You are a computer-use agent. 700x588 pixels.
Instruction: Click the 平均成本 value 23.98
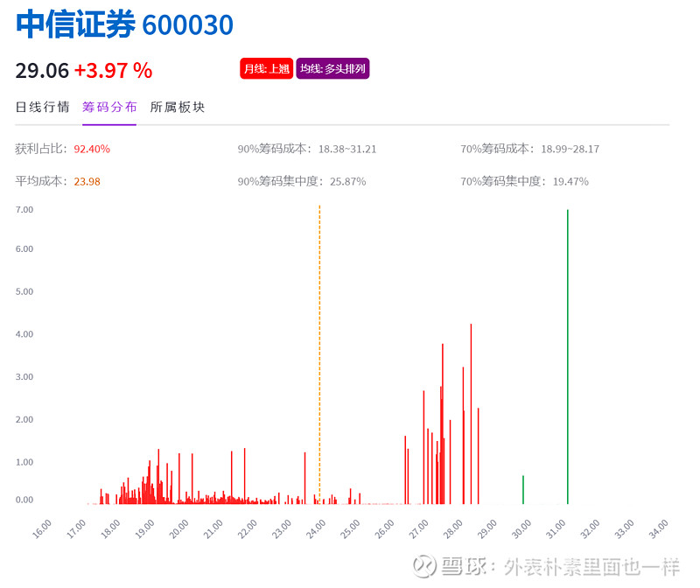click(x=87, y=182)
